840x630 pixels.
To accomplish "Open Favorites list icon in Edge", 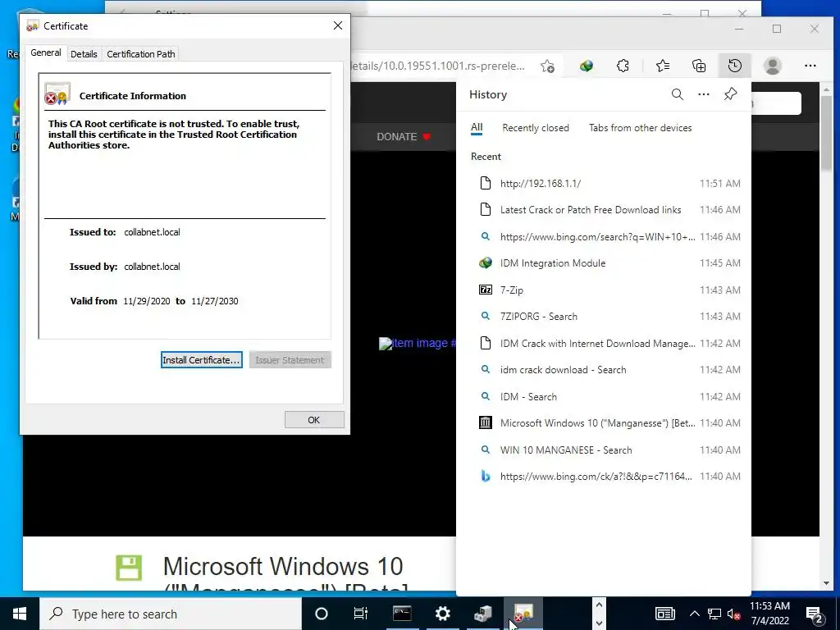I will click(x=663, y=66).
